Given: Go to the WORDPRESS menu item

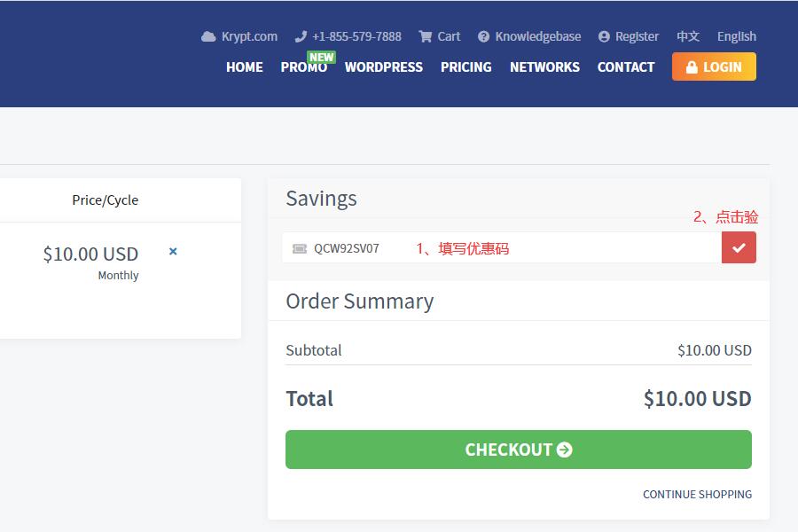Looking at the screenshot, I should (384, 67).
